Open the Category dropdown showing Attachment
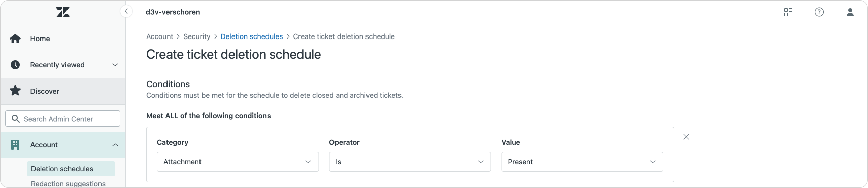 tap(238, 162)
